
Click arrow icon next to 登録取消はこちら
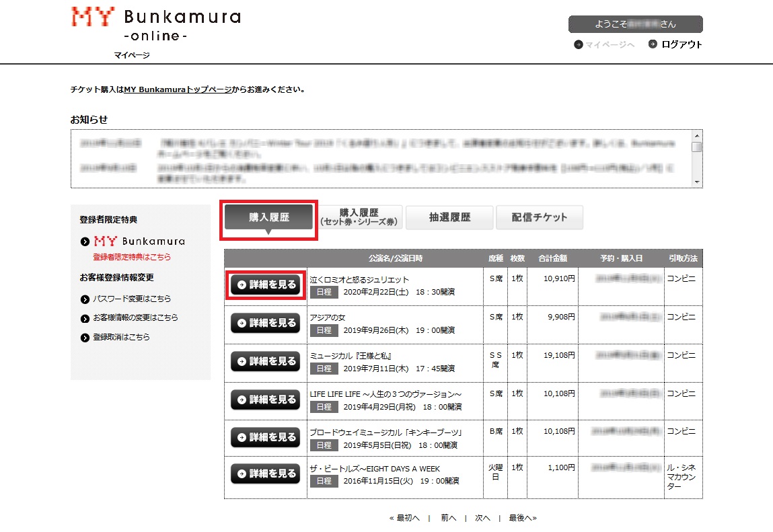tap(85, 338)
